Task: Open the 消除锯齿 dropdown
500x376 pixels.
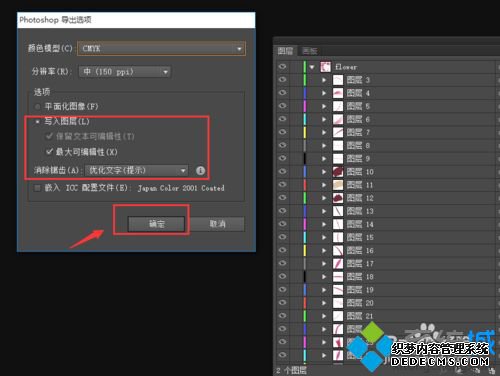Action: click(x=136, y=171)
